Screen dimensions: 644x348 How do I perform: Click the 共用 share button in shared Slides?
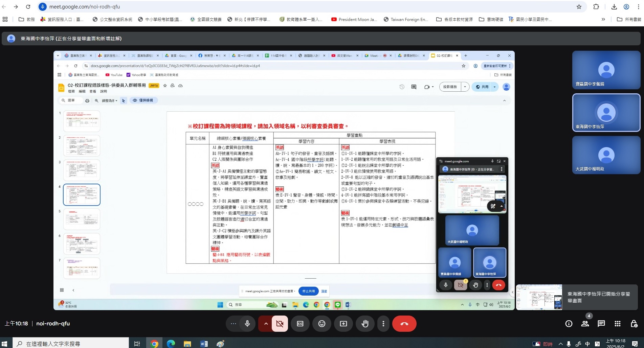pyautogui.click(x=482, y=87)
